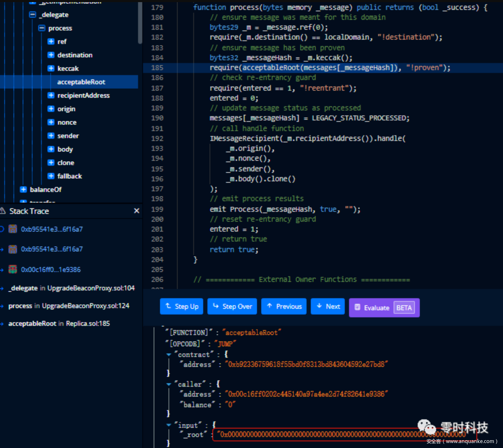503x448 pixels.
Task: Expand the fallback function node
Action: click(x=51, y=176)
